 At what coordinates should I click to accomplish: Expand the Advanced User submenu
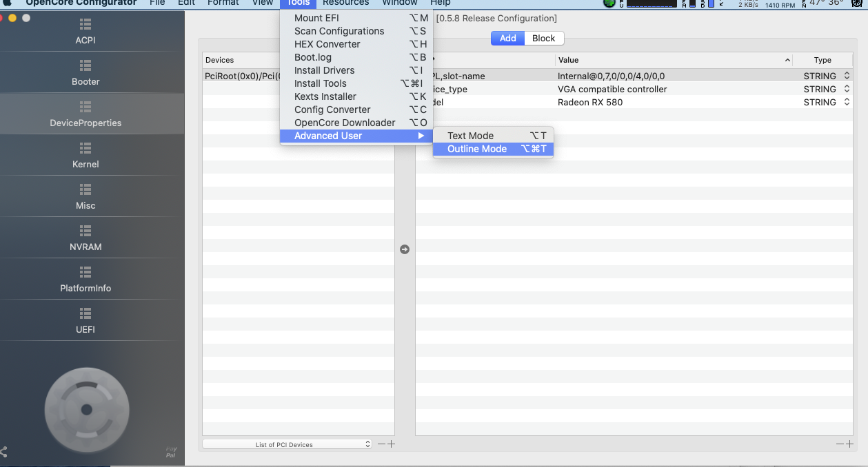point(355,136)
